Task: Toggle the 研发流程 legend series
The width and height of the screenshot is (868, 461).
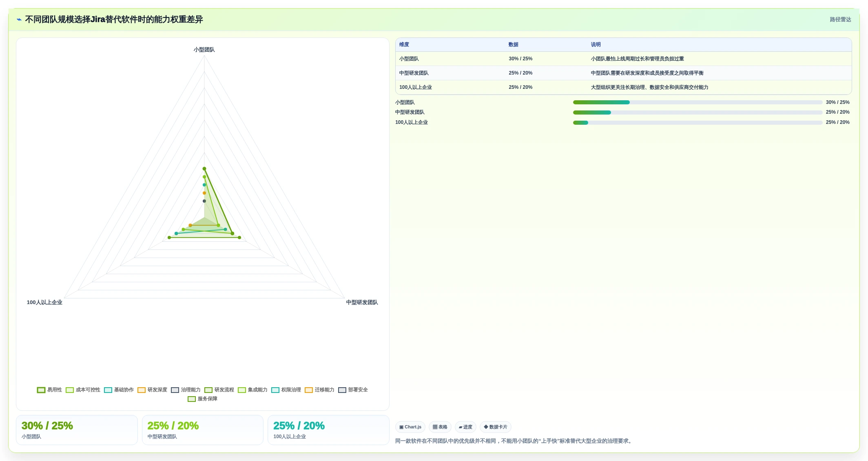Action: pyautogui.click(x=219, y=390)
